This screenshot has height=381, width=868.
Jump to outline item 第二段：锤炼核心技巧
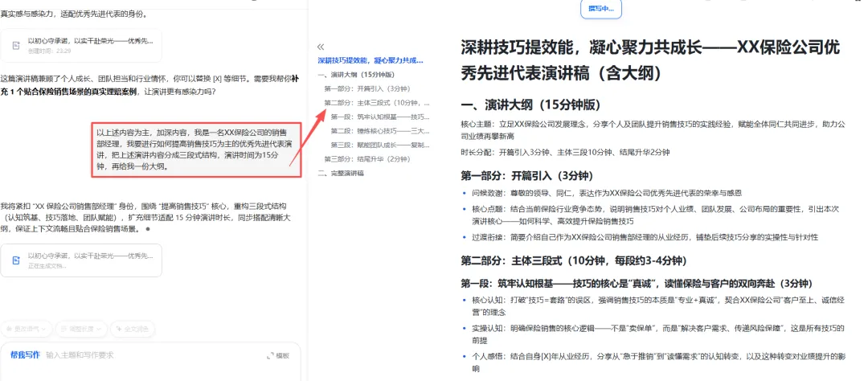tap(380, 131)
